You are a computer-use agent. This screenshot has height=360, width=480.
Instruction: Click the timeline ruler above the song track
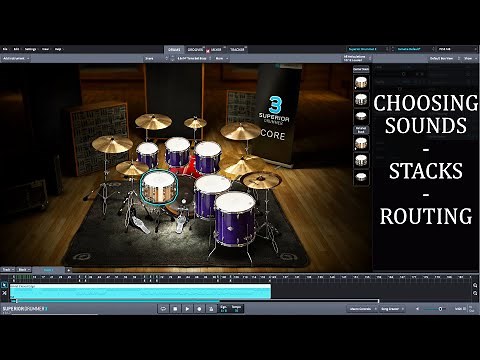click(x=240, y=278)
